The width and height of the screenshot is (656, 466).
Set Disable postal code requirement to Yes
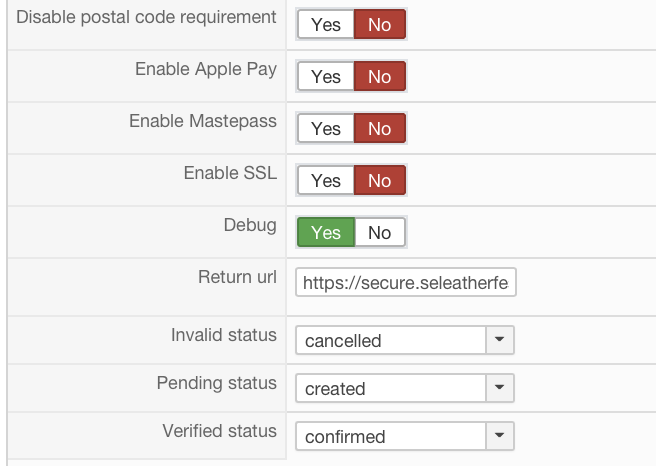pos(326,24)
